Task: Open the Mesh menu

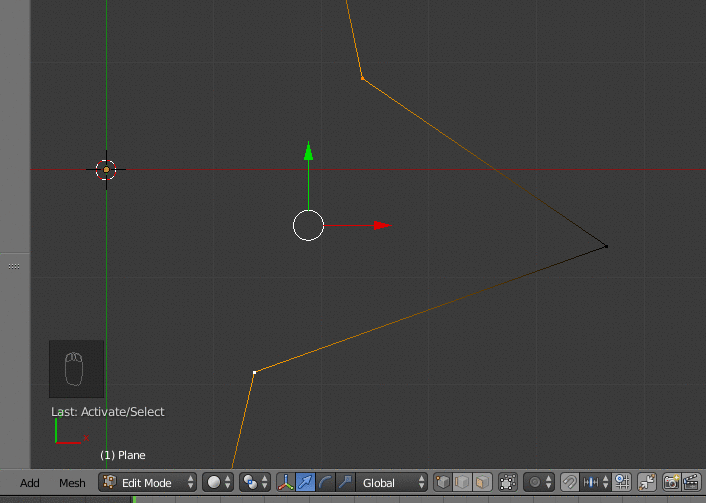Action: coord(72,483)
